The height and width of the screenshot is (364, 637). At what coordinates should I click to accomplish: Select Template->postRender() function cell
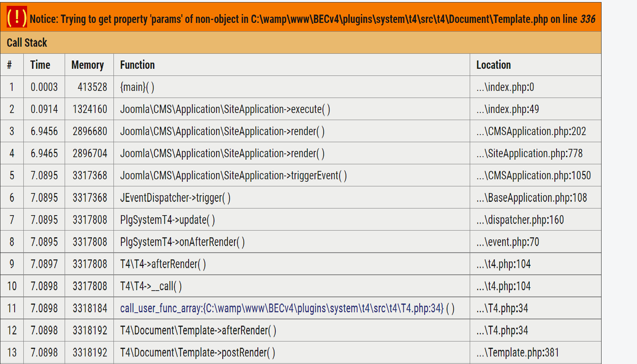coord(197,353)
